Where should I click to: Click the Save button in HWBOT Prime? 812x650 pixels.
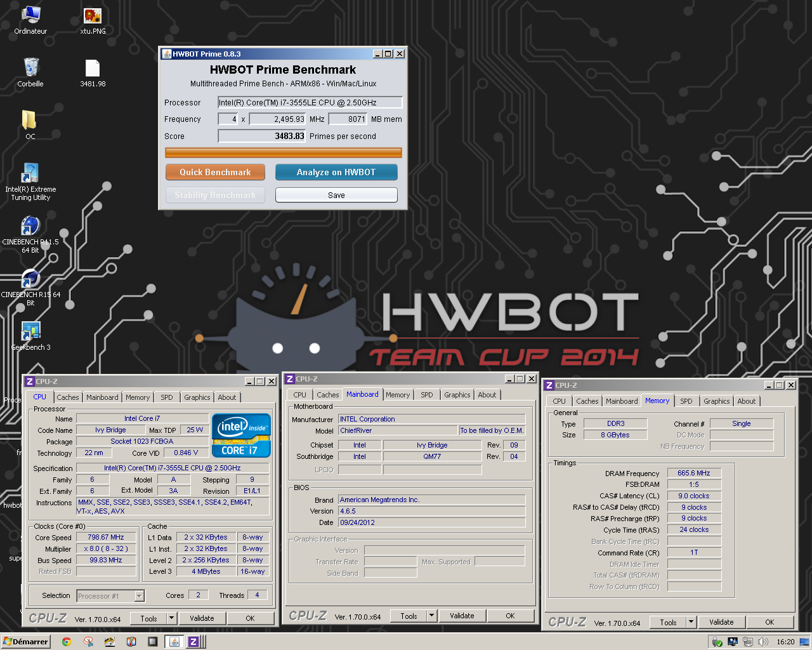(336, 195)
